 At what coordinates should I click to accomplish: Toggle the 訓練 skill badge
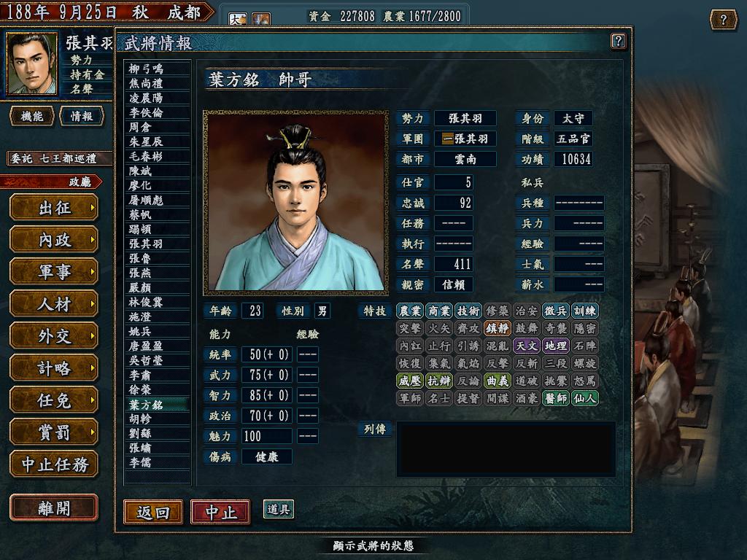click(x=584, y=311)
